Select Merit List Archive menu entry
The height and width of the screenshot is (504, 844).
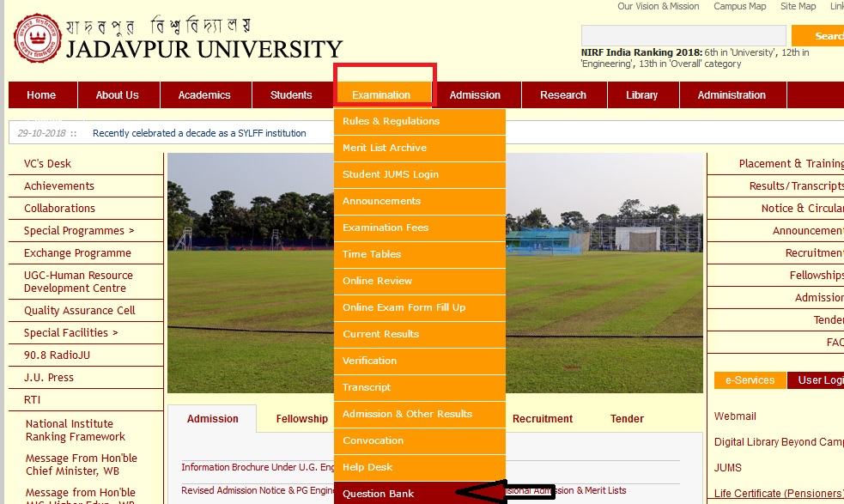click(419, 148)
